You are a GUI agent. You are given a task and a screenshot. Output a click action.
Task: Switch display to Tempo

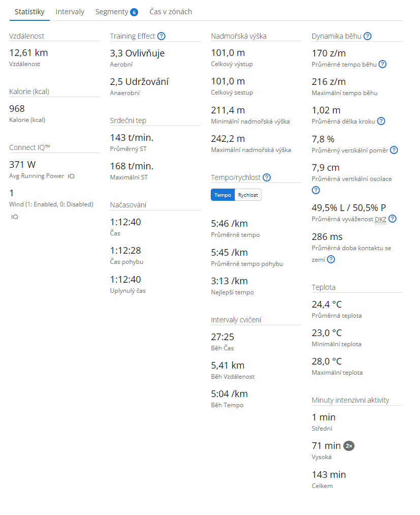223,195
